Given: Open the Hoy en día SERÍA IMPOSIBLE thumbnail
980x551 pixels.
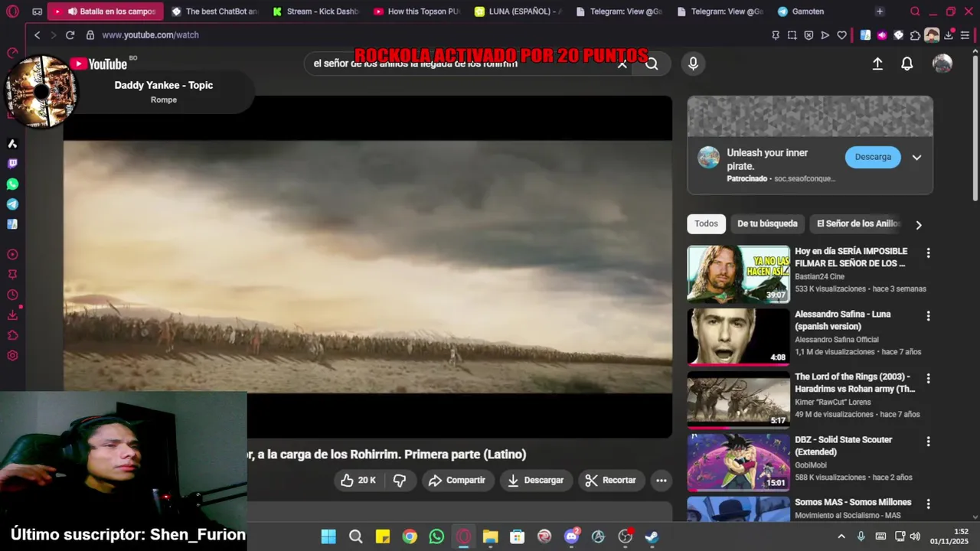Looking at the screenshot, I should coord(738,274).
